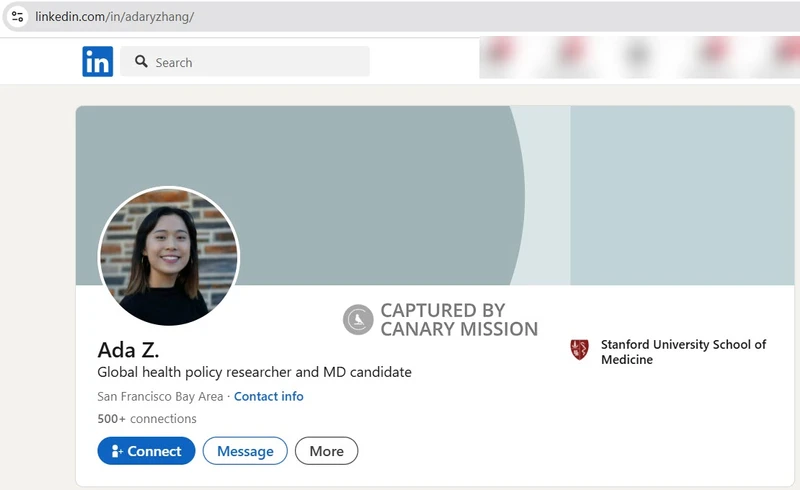Screen dimensions: 800x490
Task: Select the linkedin.com/in/adaryzhang/ address bar URL
Action: [x=114, y=16]
